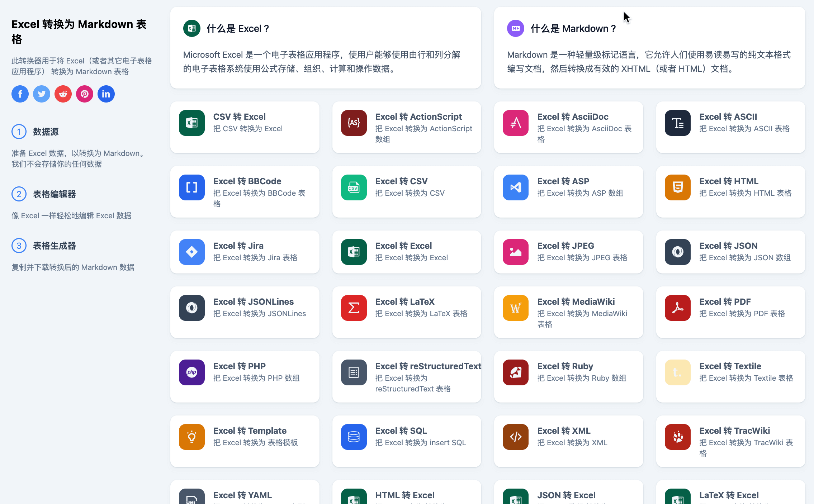Open the Excel 转 SQL title link

[401, 431]
